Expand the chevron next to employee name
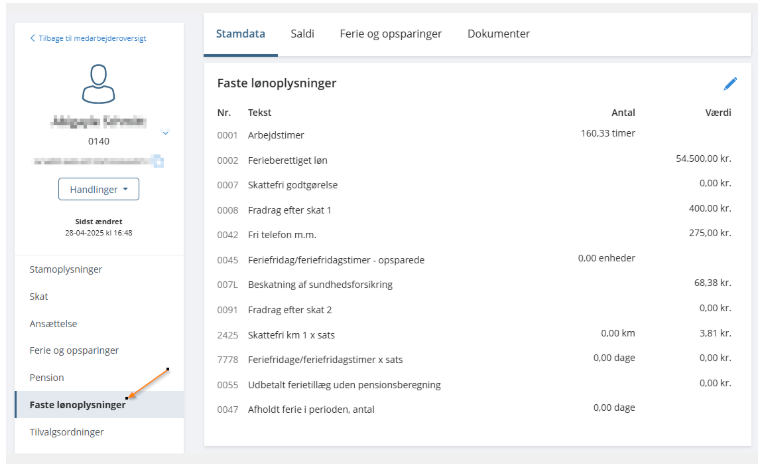This screenshot has width=760, height=471. tap(165, 132)
